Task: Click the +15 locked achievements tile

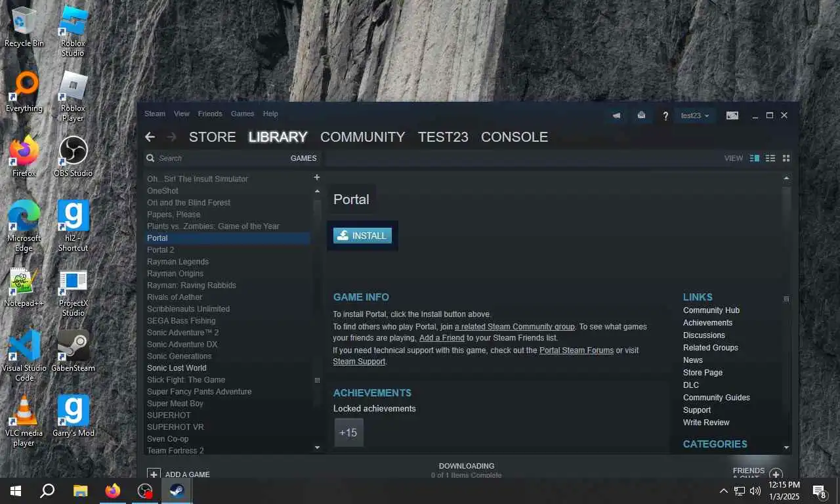Action: [x=348, y=432]
